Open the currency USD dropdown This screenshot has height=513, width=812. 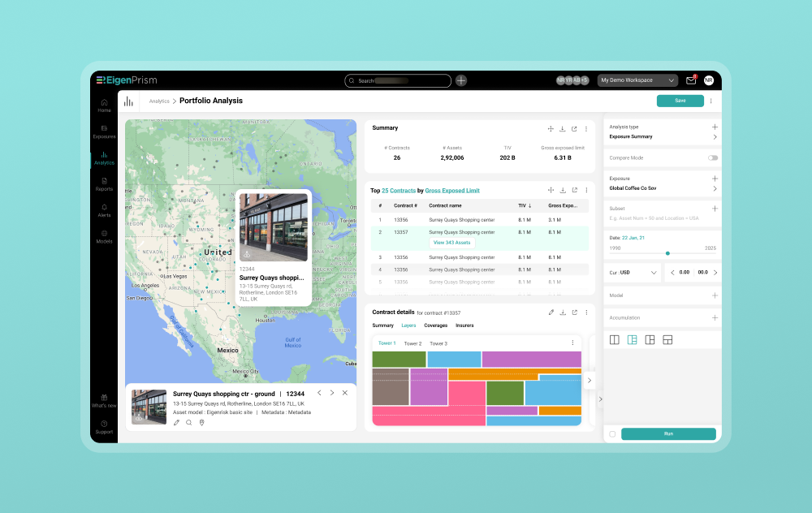tap(633, 273)
